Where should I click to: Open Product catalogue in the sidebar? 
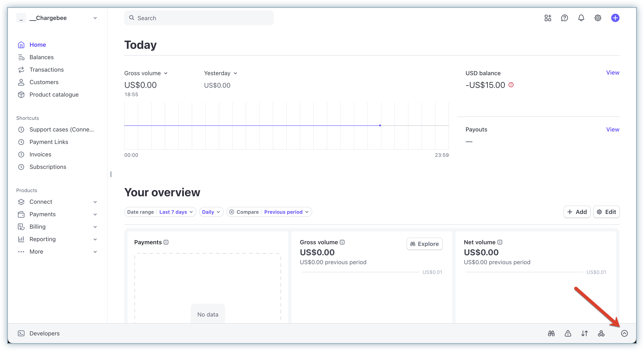54,95
